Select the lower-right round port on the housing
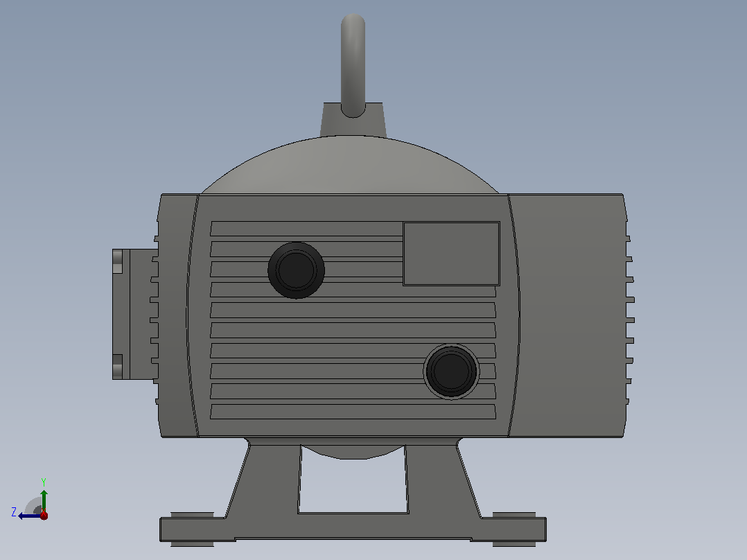 (451, 371)
